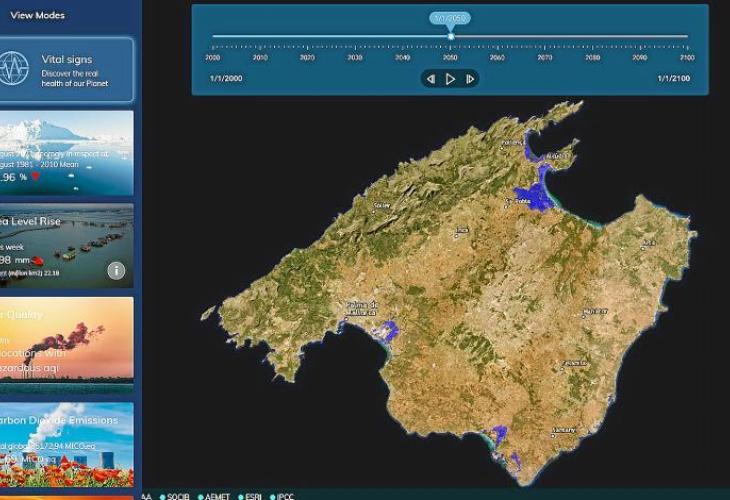Click the 1/1/2000 start date label
Viewport: 730px width, 500px height.
pyautogui.click(x=226, y=78)
